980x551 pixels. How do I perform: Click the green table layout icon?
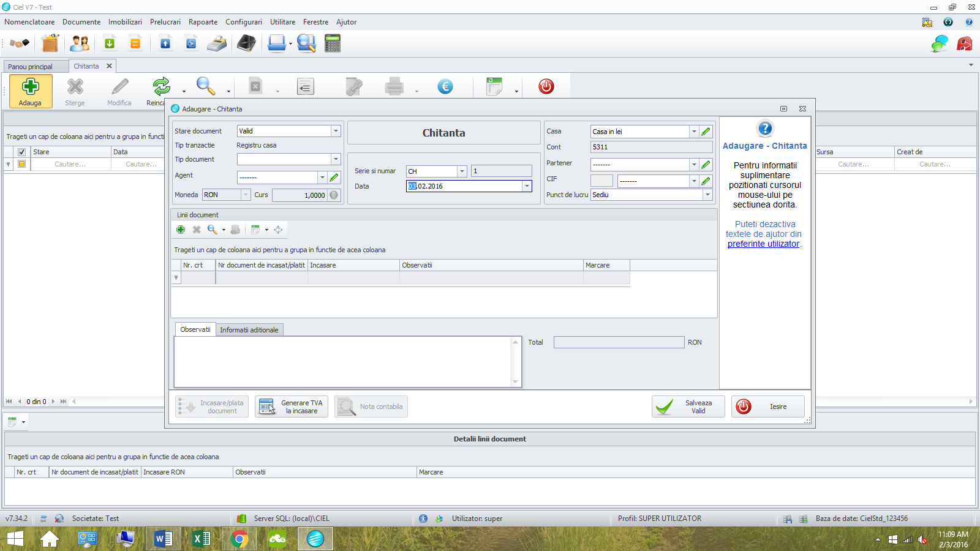pos(494,86)
